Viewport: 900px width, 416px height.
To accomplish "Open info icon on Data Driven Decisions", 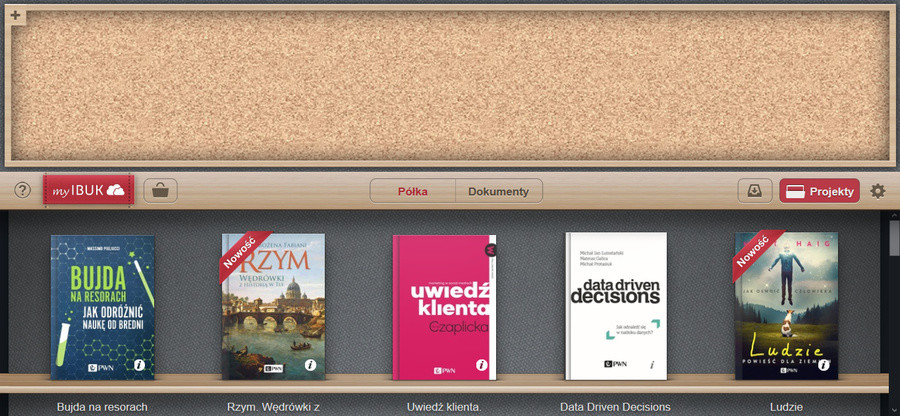I will (652, 365).
